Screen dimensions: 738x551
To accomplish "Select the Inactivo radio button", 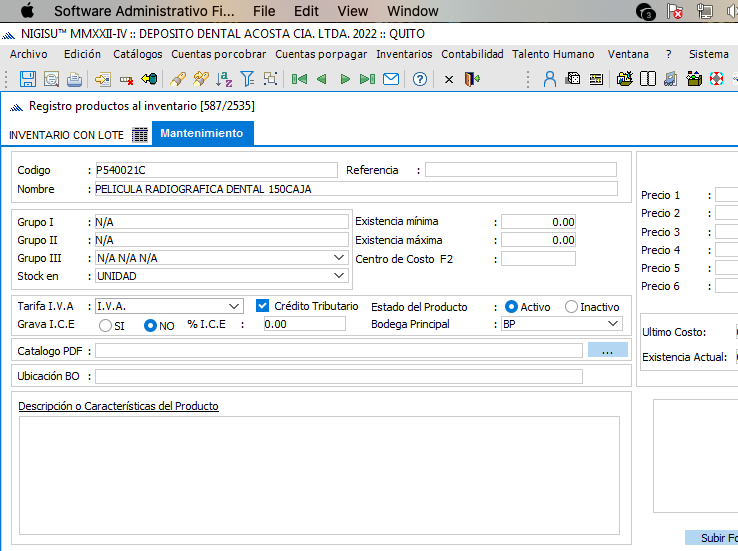I will pos(572,307).
